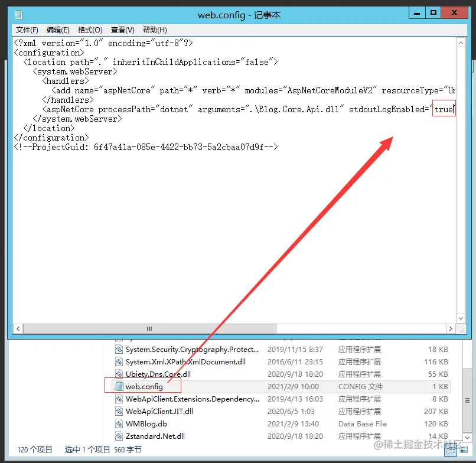Click Notepad horizontal scrollbar right arrow
The height and width of the screenshot is (463, 476).
point(451,328)
